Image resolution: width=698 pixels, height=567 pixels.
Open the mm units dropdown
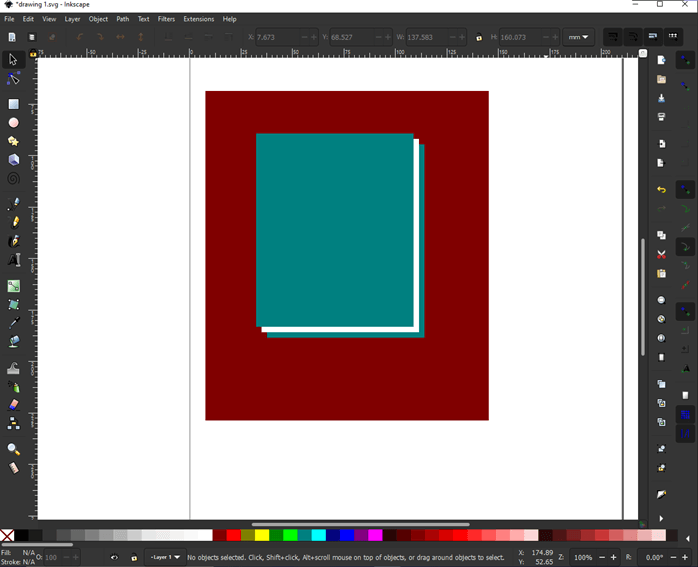579,38
